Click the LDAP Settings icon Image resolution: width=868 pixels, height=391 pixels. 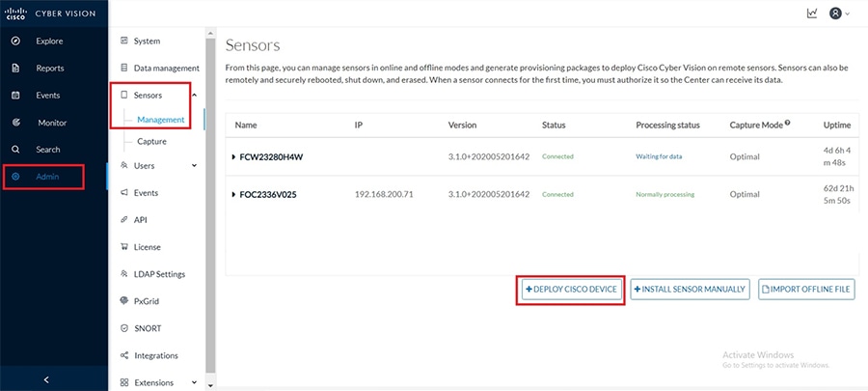point(124,274)
